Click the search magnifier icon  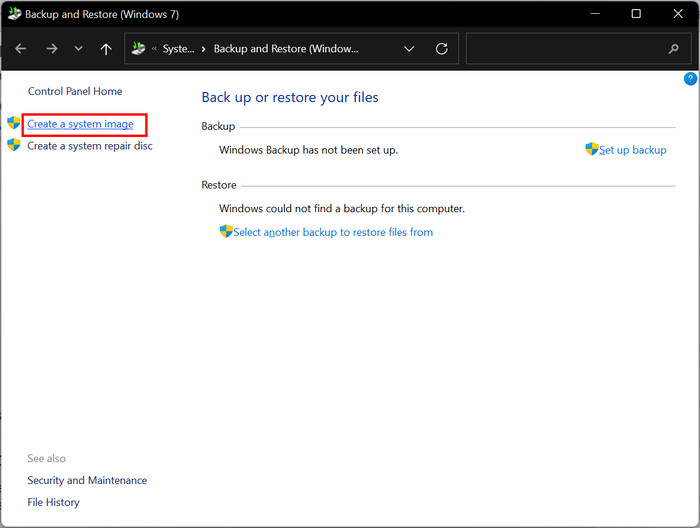point(674,49)
